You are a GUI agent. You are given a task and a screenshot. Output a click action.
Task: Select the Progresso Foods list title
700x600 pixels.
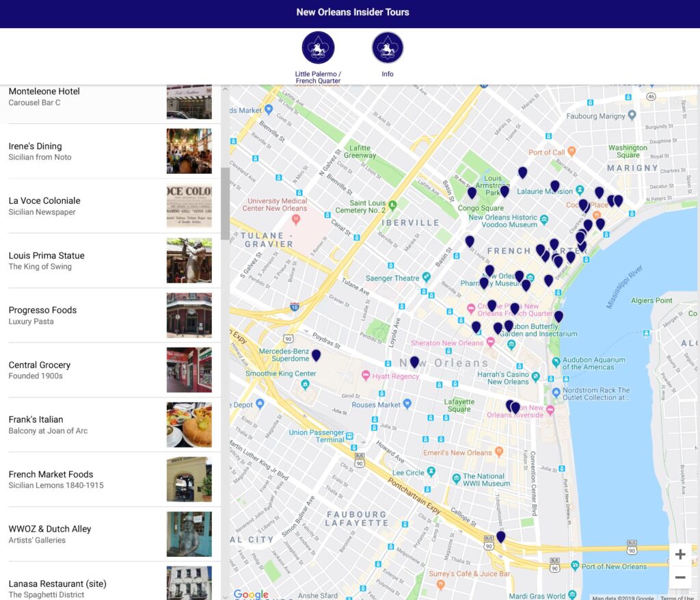tap(42, 310)
